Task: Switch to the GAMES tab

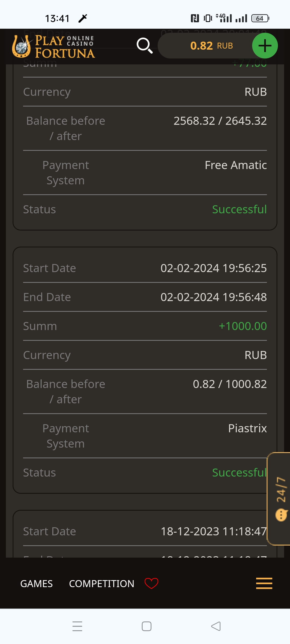Action: pos(37,584)
